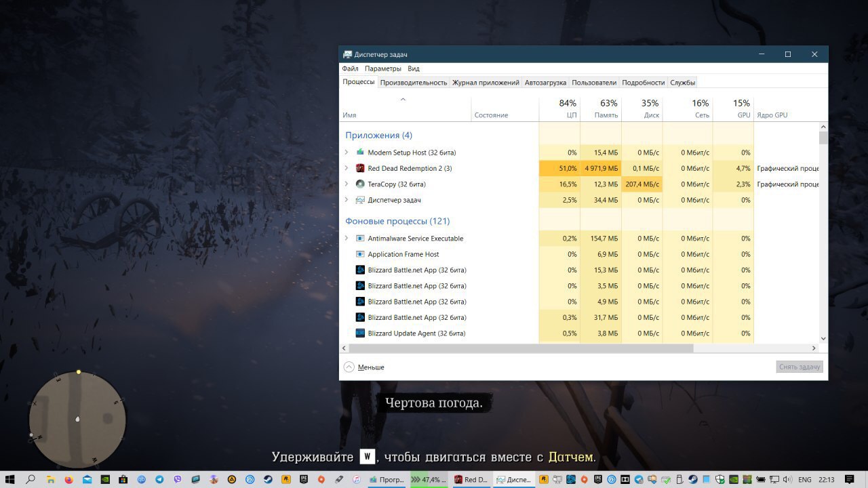Expand the Modern Setup Host process
Screen dimensions: 868x488
click(x=347, y=152)
